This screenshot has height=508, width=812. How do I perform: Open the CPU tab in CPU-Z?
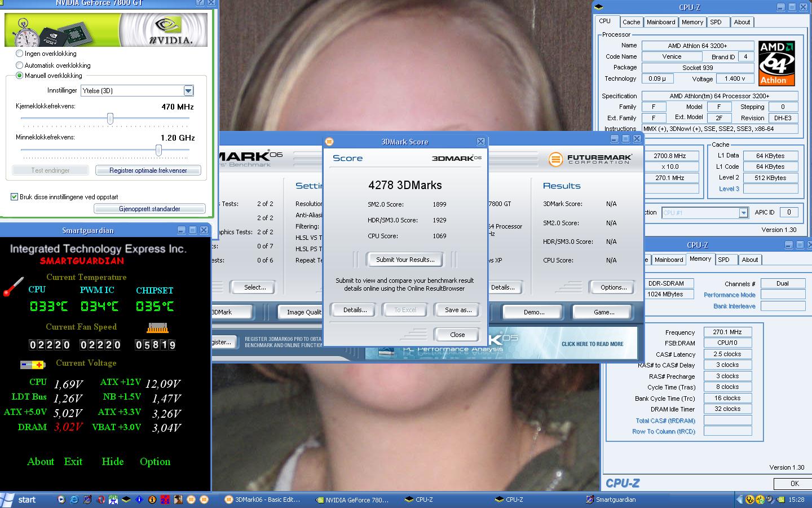coord(605,21)
